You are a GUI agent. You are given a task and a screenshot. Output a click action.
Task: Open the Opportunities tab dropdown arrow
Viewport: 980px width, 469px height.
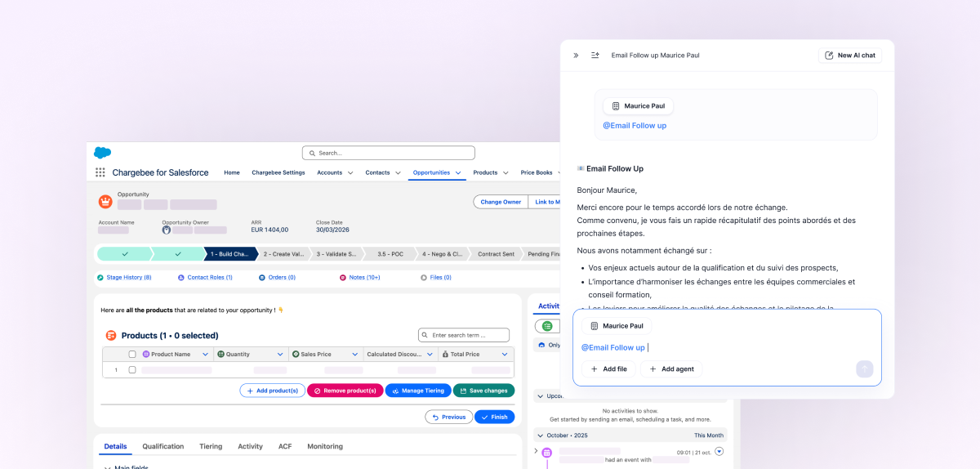tap(458, 173)
